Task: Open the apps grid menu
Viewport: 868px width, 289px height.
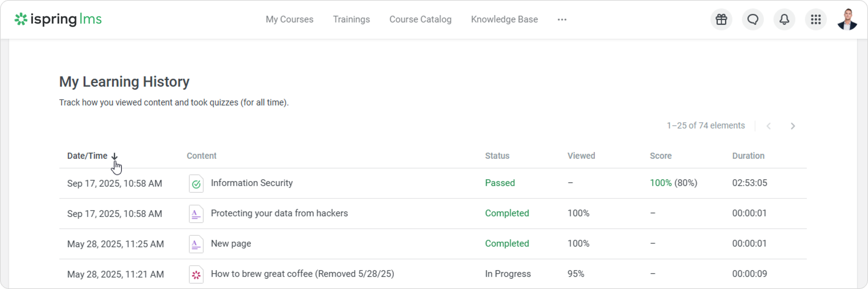Action: (815, 20)
